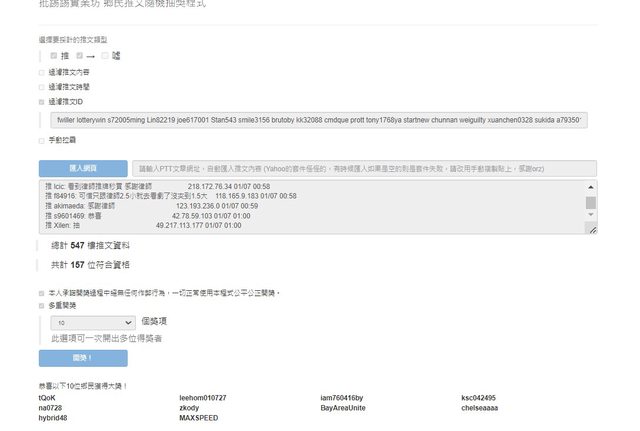Enable the 過濾推文內容 filter checkbox
The image size is (640, 431).
42,72
